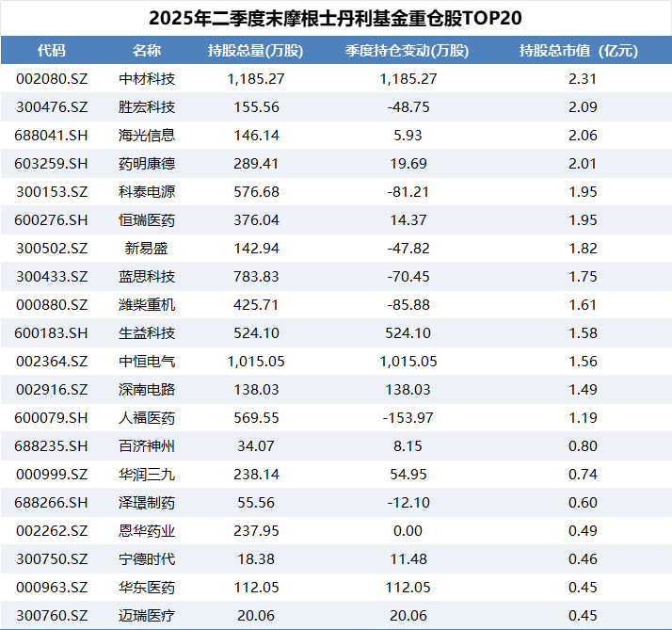Click the 胜宏科技 name cell
The image size is (672, 630).
pyautogui.click(x=147, y=107)
